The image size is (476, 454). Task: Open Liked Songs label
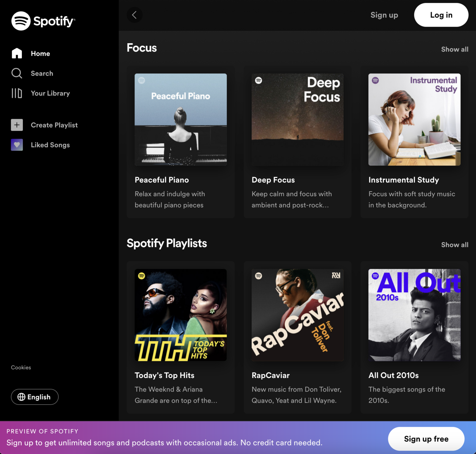(50, 145)
